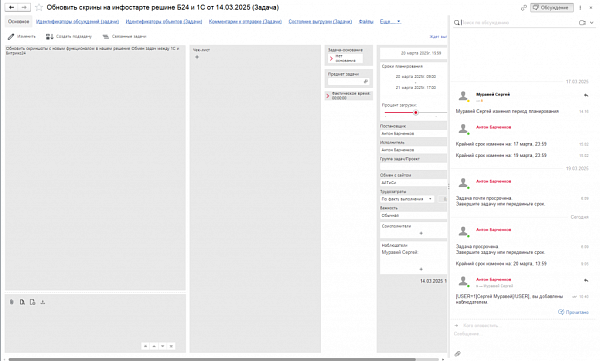Click Антон Барченков name on 19.03.2025 message
Viewport: 600px width, 361px height.
click(x=493, y=181)
